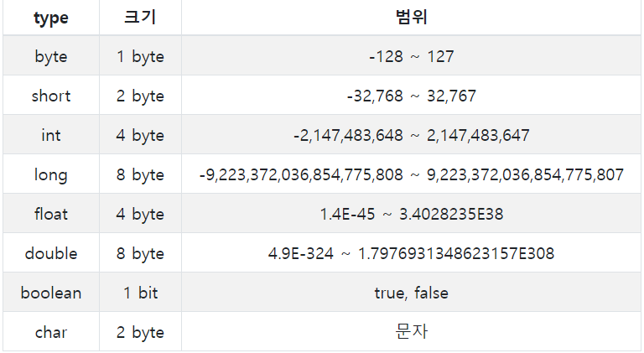Select the 'boolean' type cell
This screenshot has width=644, height=353.
point(51,293)
